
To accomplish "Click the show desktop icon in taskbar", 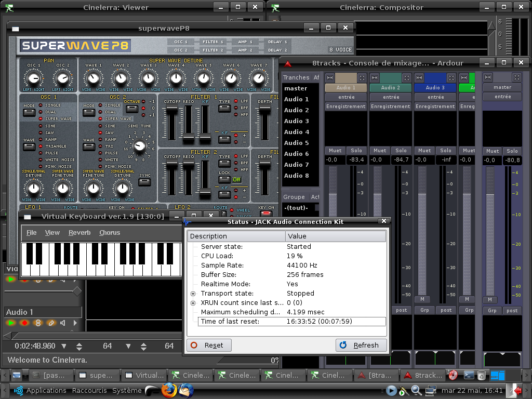I will pyautogui.click(x=17, y=375).
